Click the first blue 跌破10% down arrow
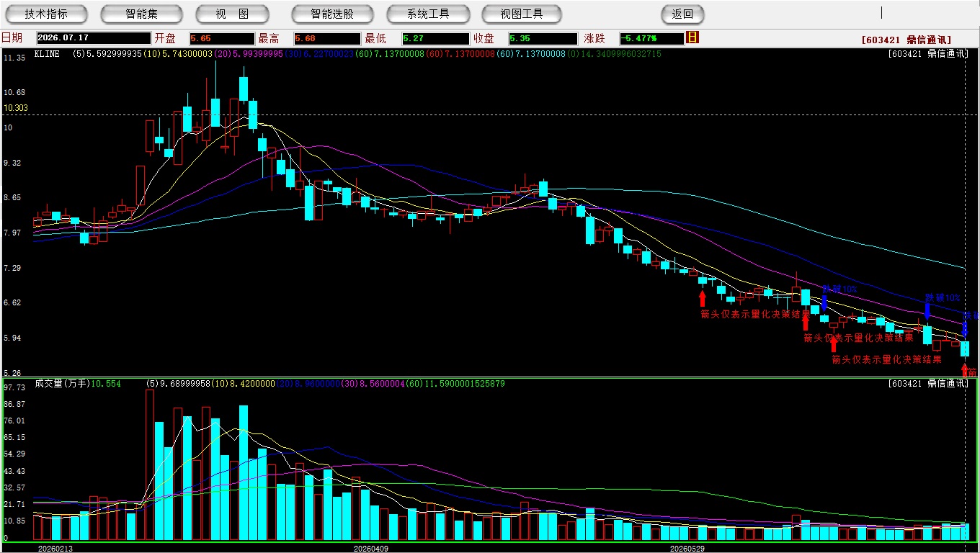 [824, 302]
